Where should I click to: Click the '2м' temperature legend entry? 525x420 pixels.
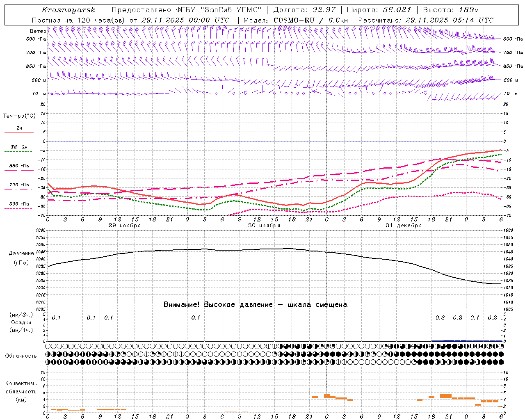(x=19, y=128)
